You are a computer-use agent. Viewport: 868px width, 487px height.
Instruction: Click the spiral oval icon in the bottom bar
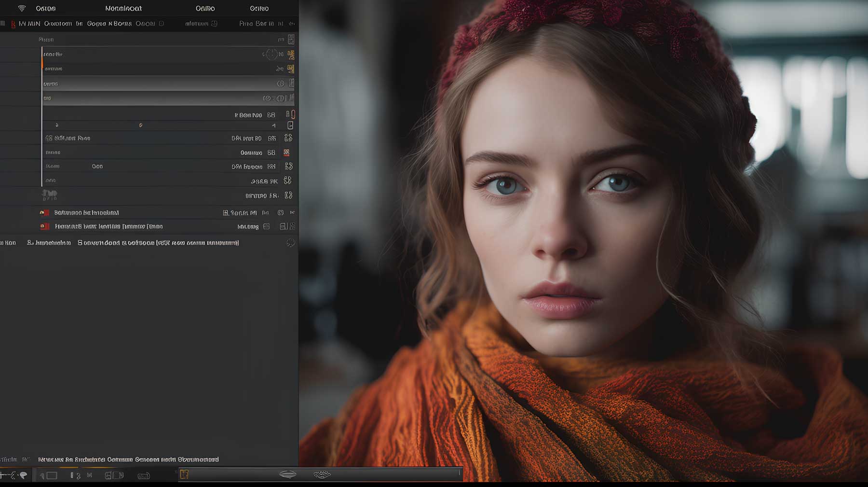(322, 474)
